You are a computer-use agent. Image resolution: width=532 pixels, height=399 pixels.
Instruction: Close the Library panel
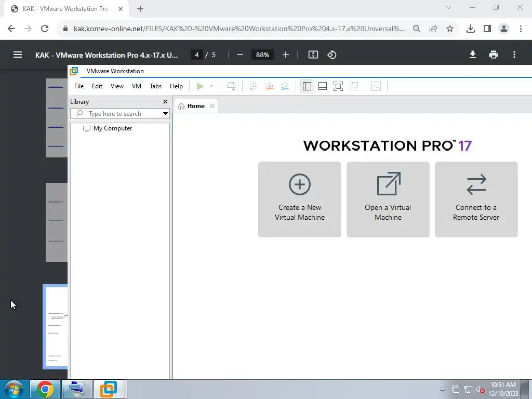[165, 101]
